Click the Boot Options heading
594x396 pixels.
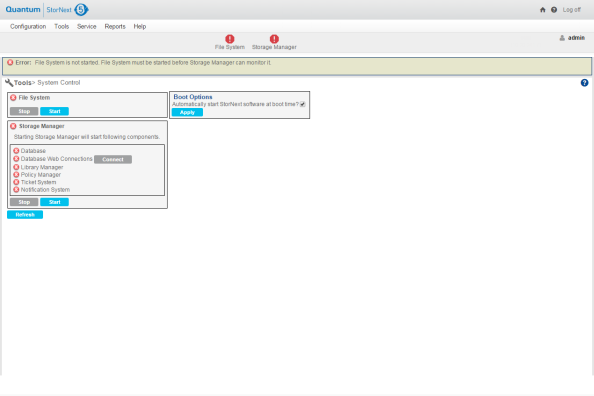pos(193,97)
